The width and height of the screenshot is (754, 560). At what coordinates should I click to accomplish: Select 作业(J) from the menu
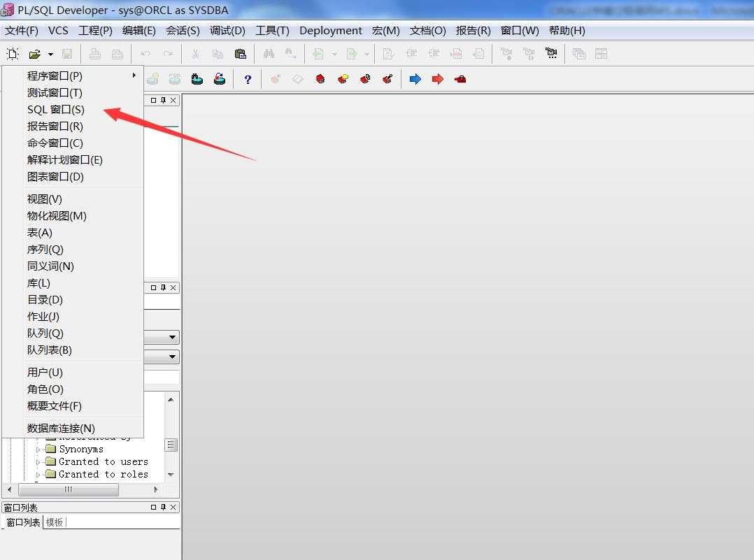coord(73,317)
